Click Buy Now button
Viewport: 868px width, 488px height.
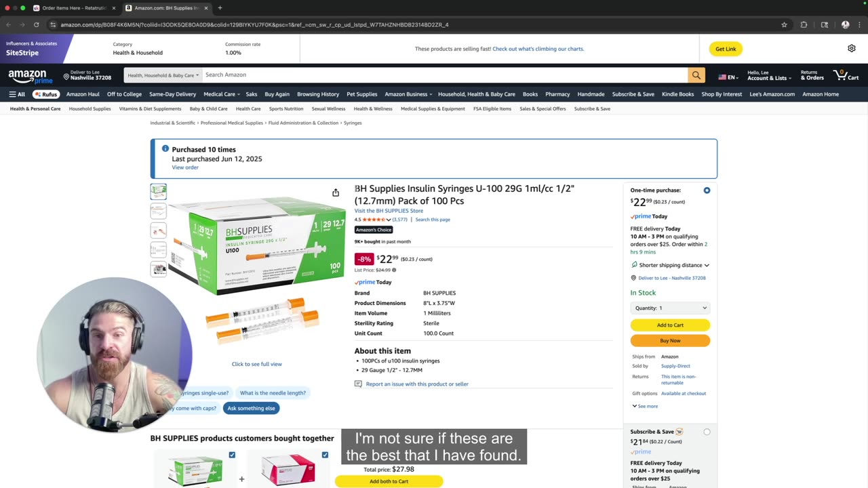[670, 340]
